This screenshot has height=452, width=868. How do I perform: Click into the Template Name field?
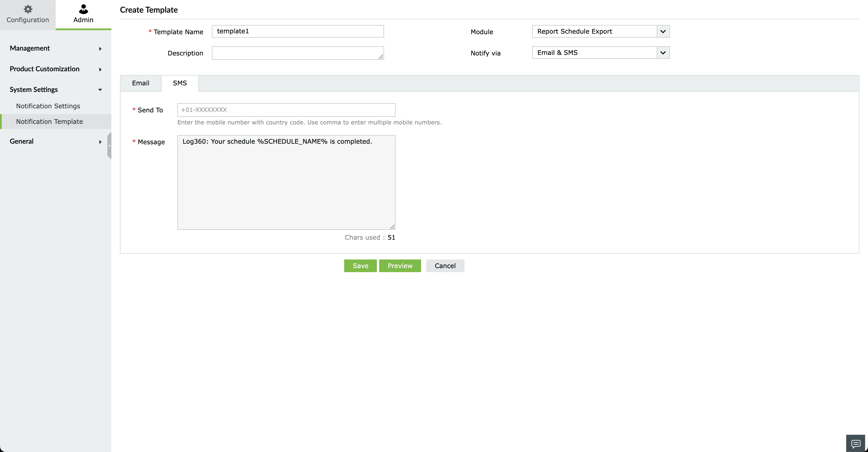click(298, 31)
